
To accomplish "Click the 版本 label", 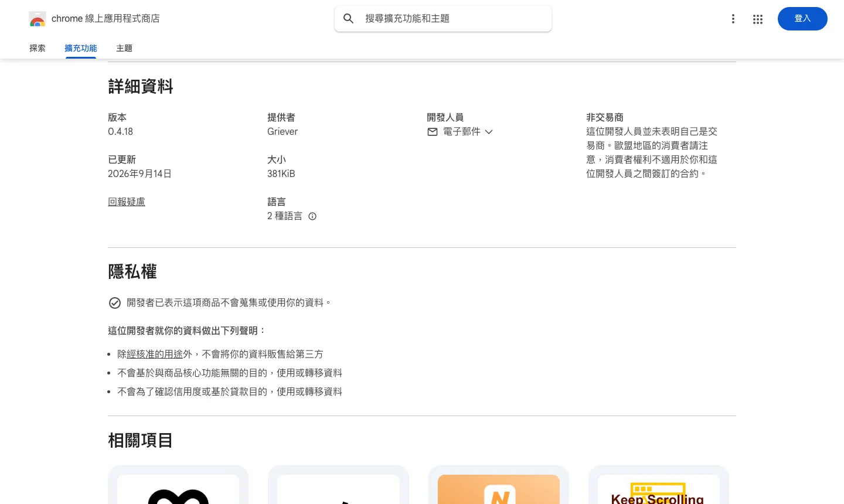I will pos(117,117).
